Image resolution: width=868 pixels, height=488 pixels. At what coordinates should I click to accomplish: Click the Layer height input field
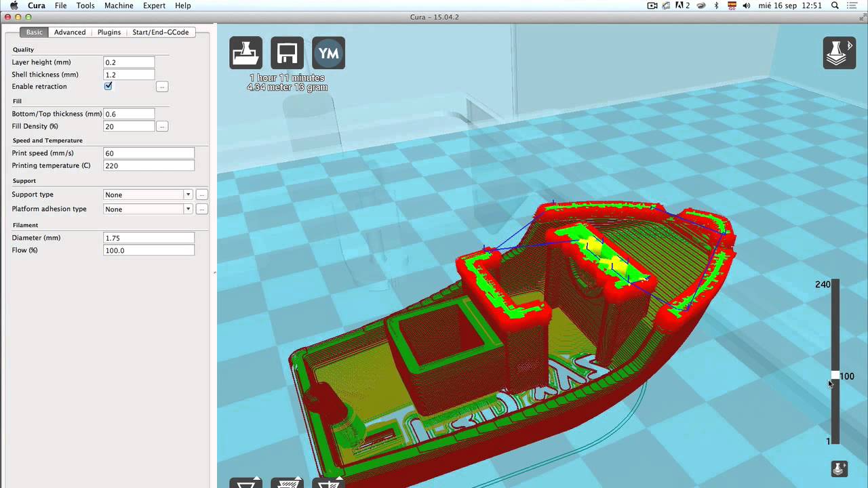[x=129, y=62]
